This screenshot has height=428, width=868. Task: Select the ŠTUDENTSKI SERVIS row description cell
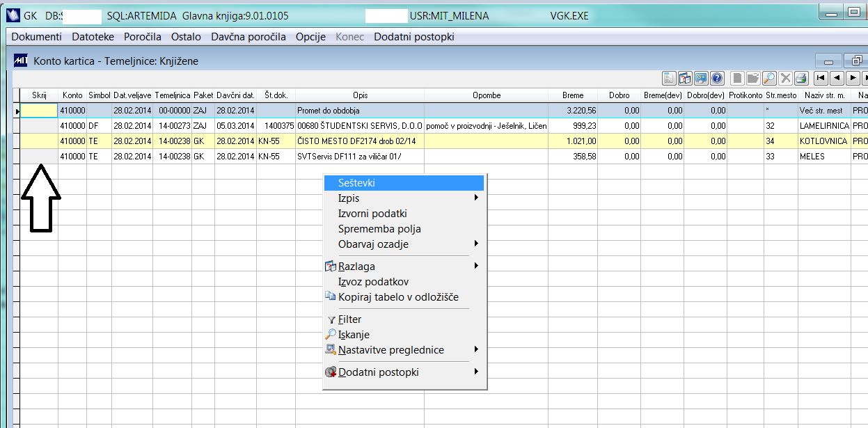point(360,126)
